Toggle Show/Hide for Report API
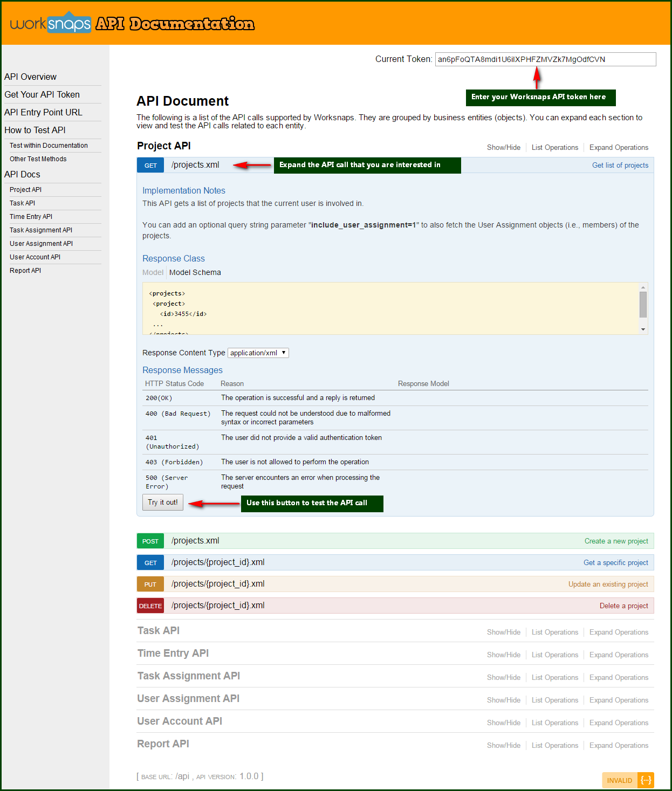This screenshot has width=672, height=791. tap(504, 745)
